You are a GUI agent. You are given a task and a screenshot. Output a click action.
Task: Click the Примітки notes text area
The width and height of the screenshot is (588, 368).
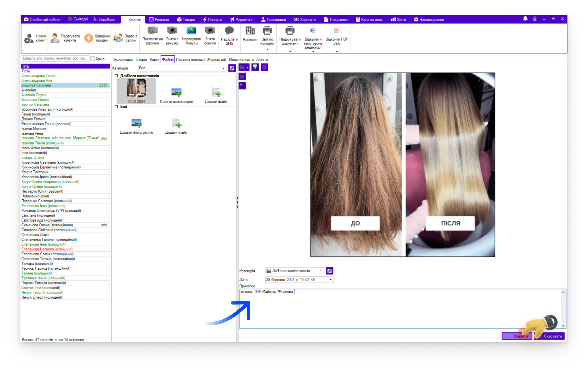pyautogui.click(x=403, y=309)
